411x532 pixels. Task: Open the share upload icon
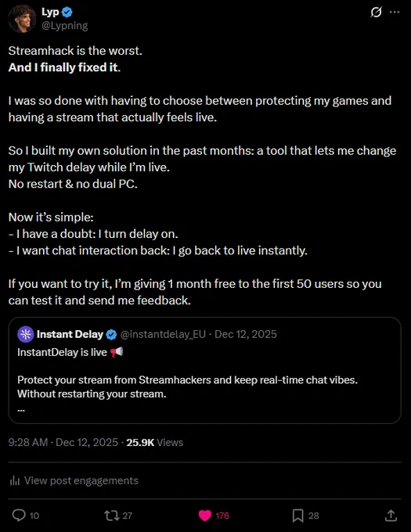tap(391, 516)
